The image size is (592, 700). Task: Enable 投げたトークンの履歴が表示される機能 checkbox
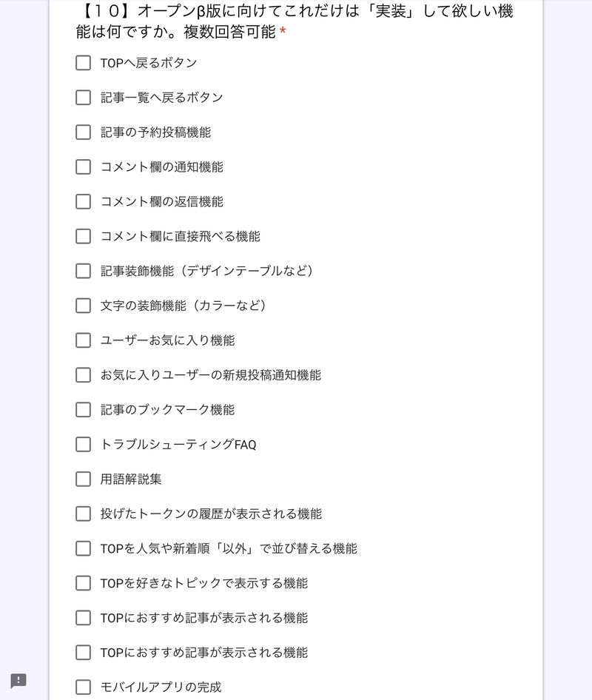point(83,514)
